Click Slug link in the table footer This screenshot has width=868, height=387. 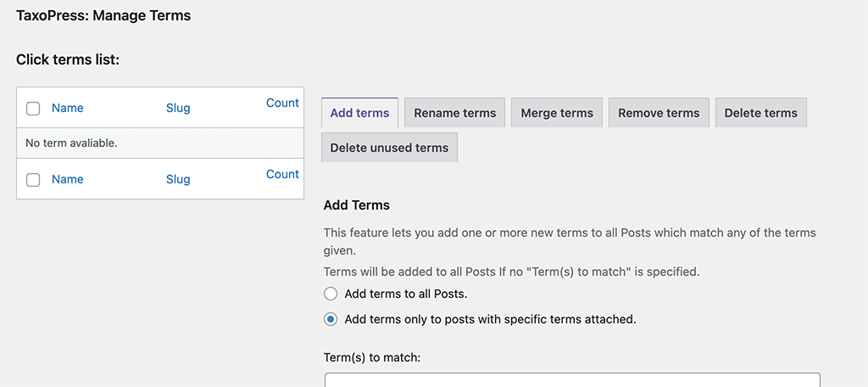coord(178,179)
